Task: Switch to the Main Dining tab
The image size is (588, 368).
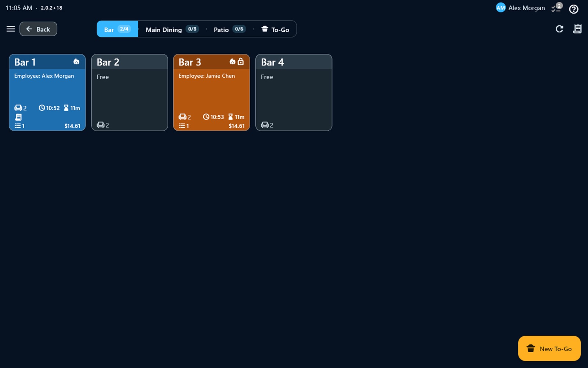Action: [x=172, y=29]
